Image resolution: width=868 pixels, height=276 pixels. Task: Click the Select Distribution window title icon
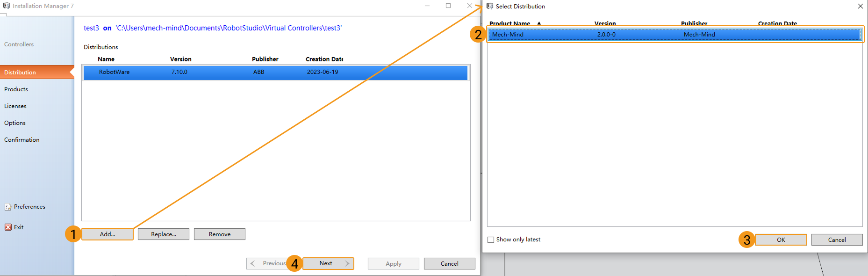point(490,6)
